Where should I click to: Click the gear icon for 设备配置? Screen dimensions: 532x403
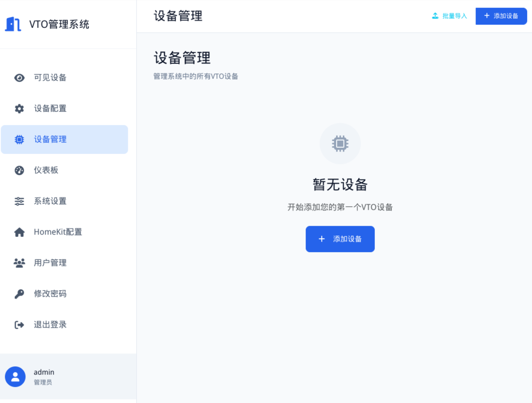19,109
